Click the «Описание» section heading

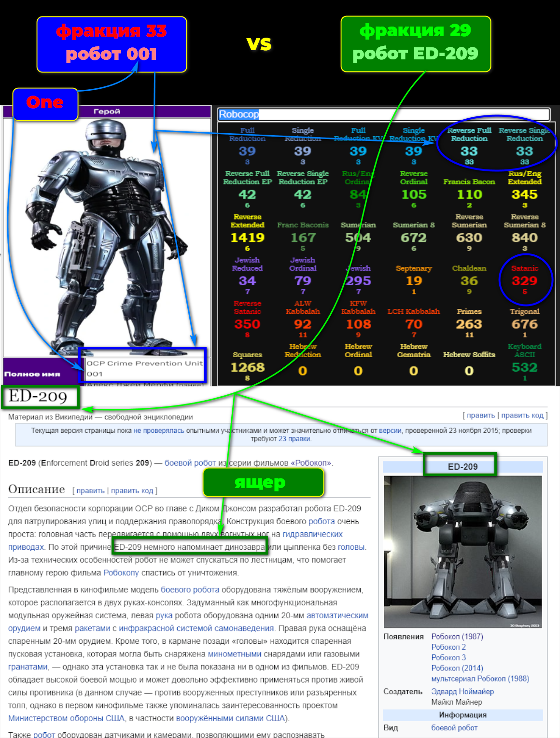(37, 489)
